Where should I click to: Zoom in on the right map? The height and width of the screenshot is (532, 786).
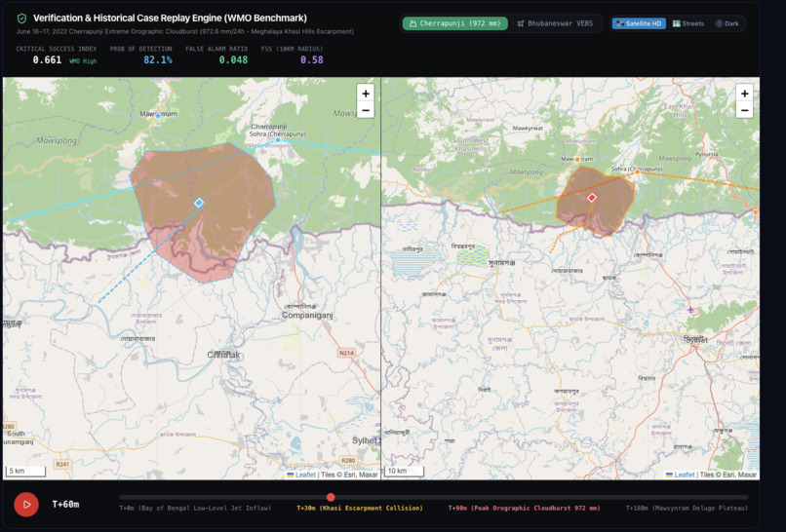point(744,94)
